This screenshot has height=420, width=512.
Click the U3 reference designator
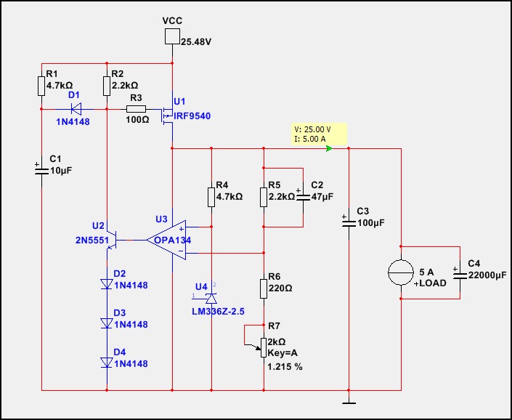[x=161, y=219]
